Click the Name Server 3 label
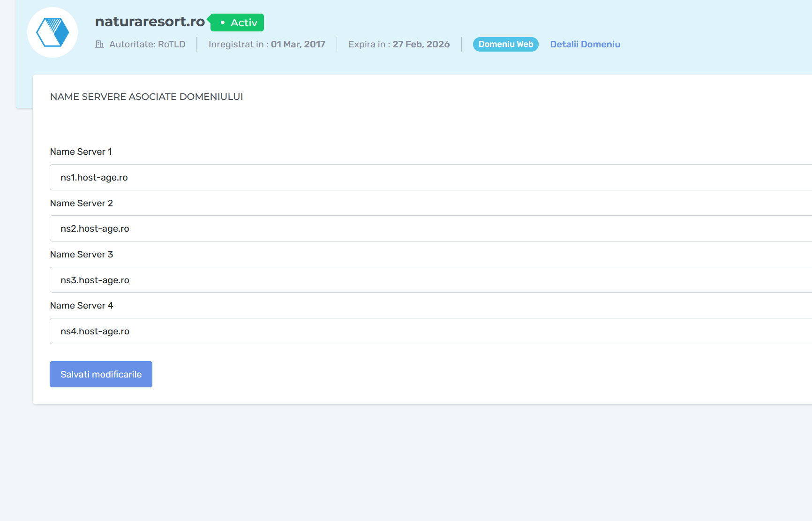812x521 pixels. pos(81,254)
